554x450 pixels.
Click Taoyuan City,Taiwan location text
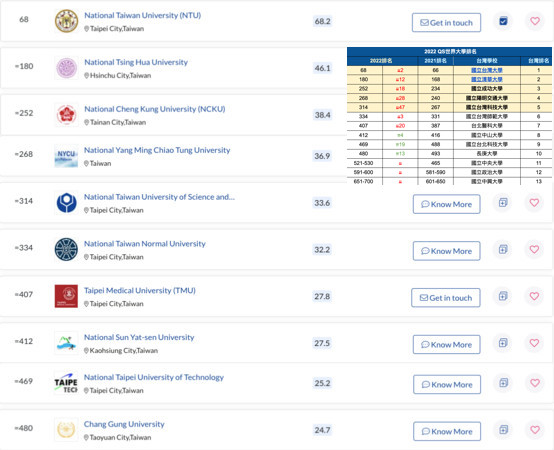[x=120, y=438]
